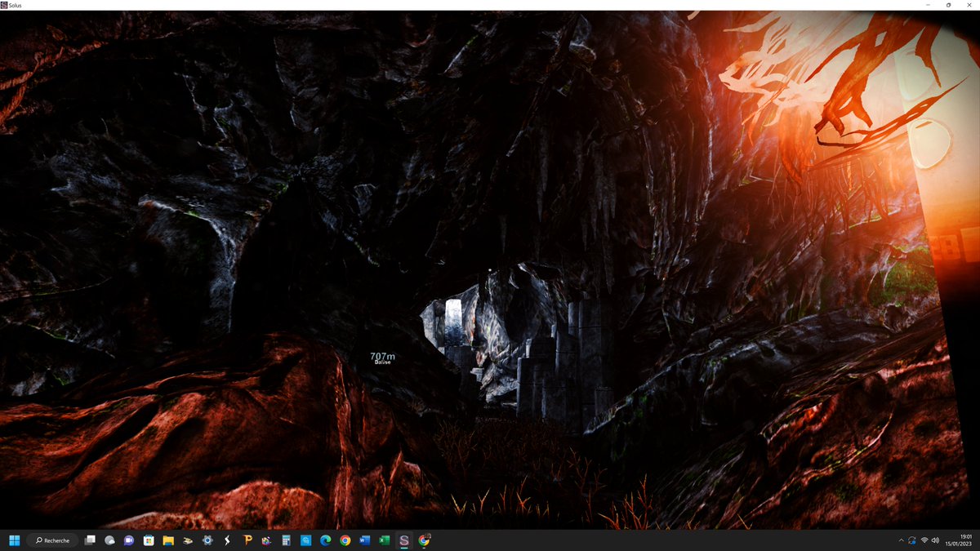Launch Microsoft Edge from the taskbar
Viewport: 980px width, 551px height.
[x=325, y=540]
